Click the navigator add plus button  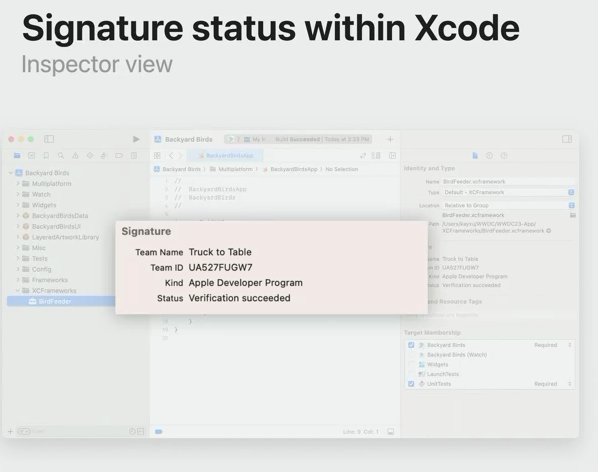pos(10,432)
